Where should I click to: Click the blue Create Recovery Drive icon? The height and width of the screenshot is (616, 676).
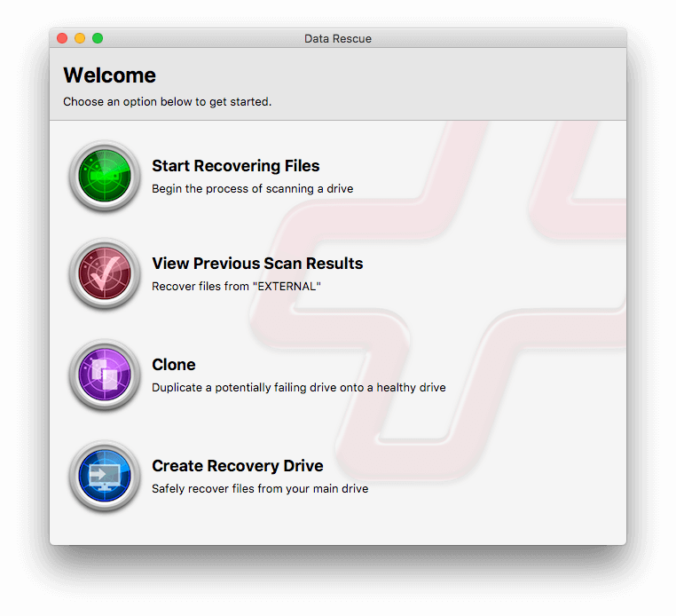105,476
